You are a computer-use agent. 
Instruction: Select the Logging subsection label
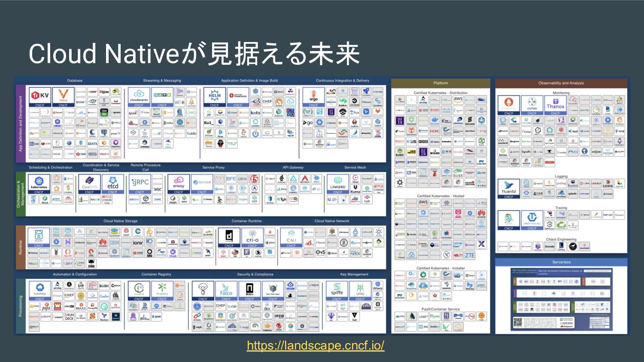(561, 176)
